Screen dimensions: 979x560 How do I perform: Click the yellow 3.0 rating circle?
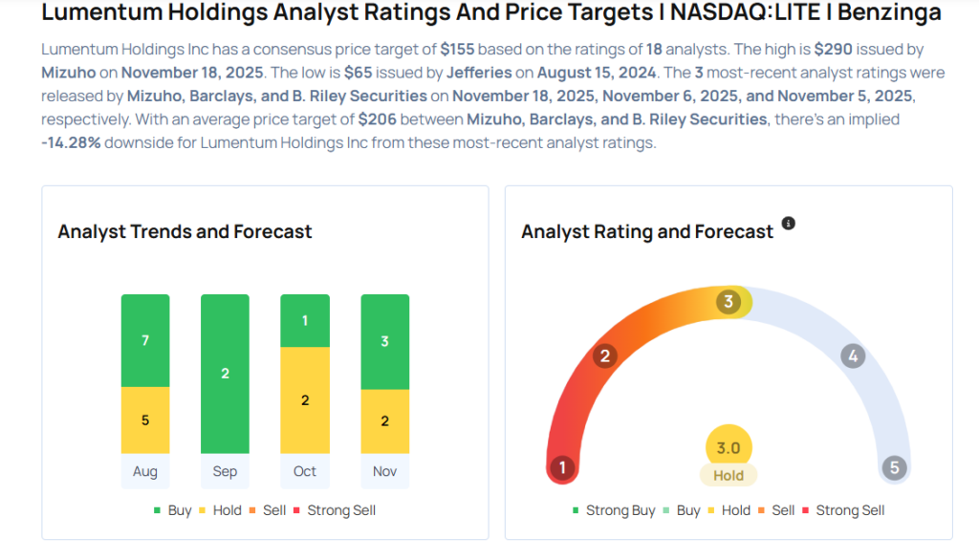point(729,448)
